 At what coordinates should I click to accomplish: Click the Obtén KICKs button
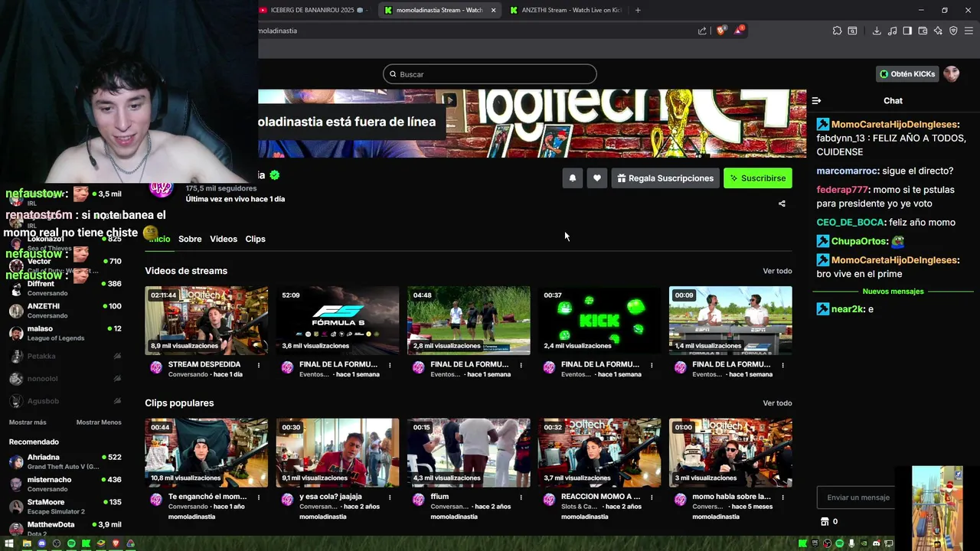907,74
